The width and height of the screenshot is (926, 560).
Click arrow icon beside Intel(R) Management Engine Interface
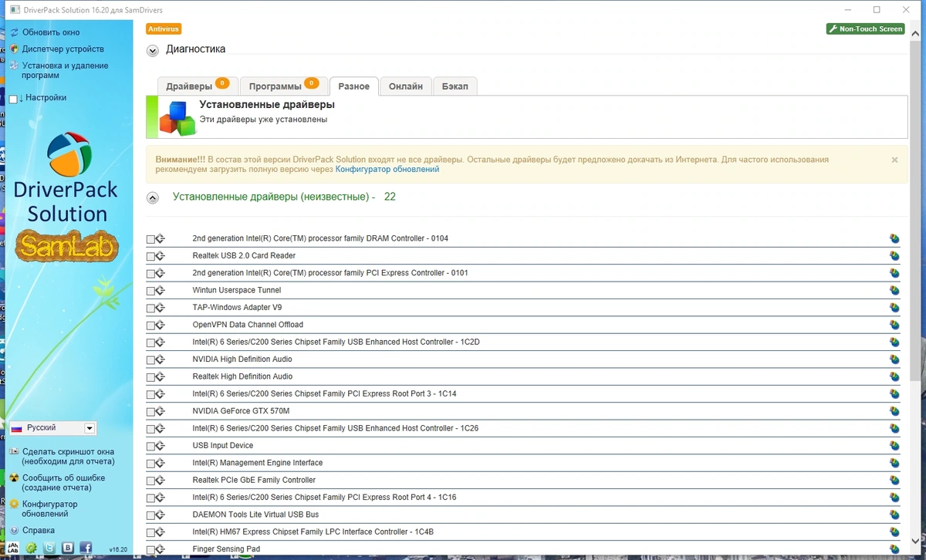pyautogui.click(x=161, y=464)
